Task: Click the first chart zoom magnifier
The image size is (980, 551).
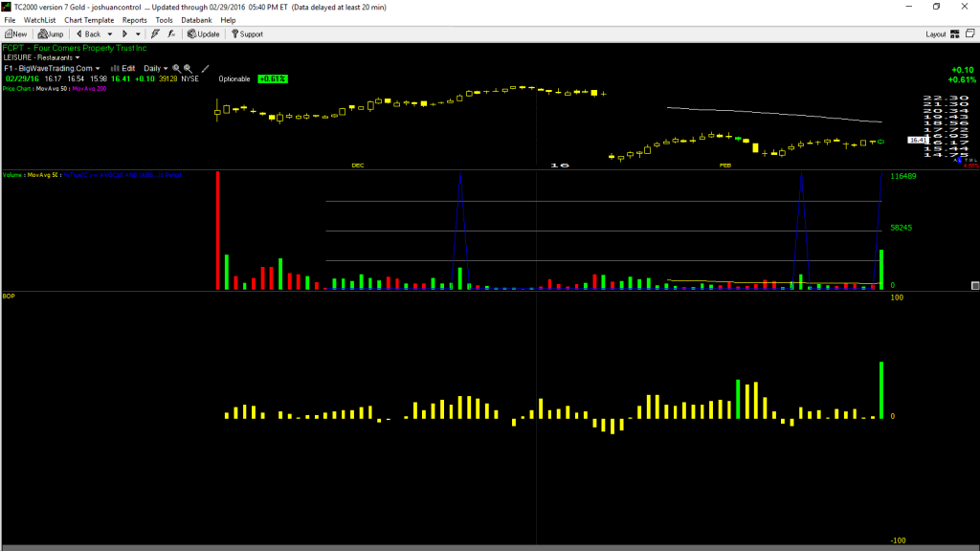Action: click(x=177, y=68)
